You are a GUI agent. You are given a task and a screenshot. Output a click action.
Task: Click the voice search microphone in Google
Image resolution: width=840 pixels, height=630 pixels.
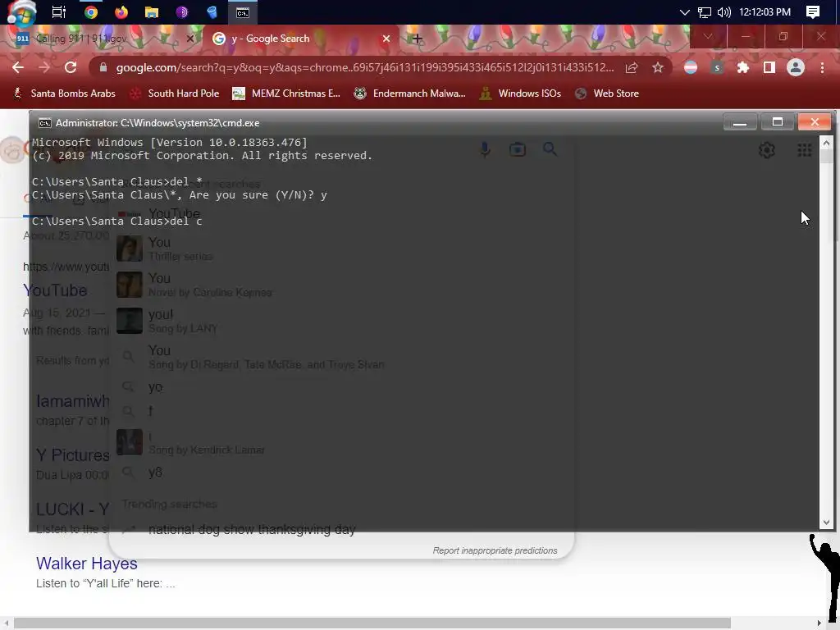point(486,149)
